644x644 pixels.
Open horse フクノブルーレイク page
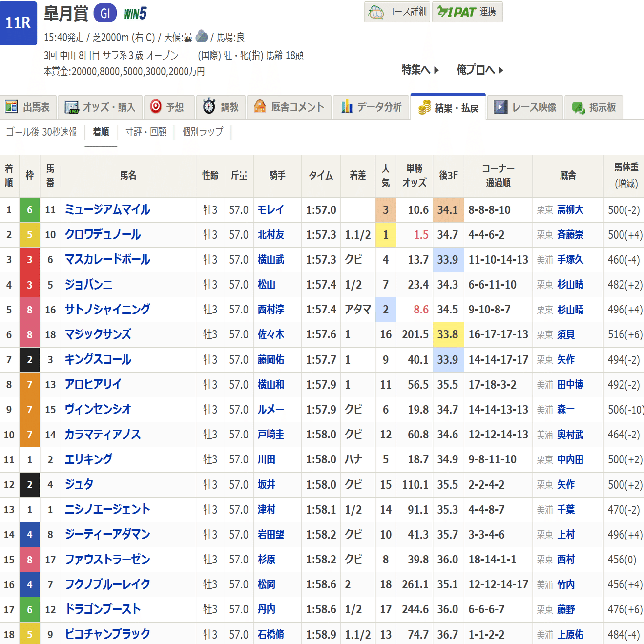pos(107,584)
